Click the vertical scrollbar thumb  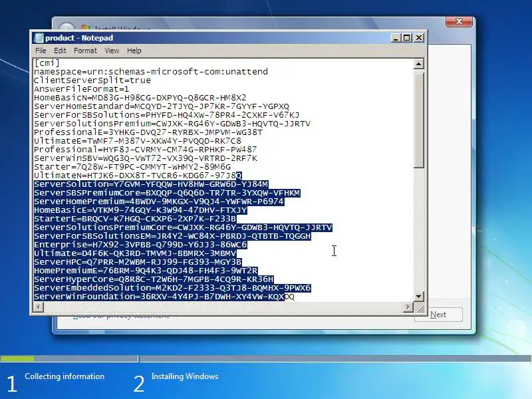419,119
